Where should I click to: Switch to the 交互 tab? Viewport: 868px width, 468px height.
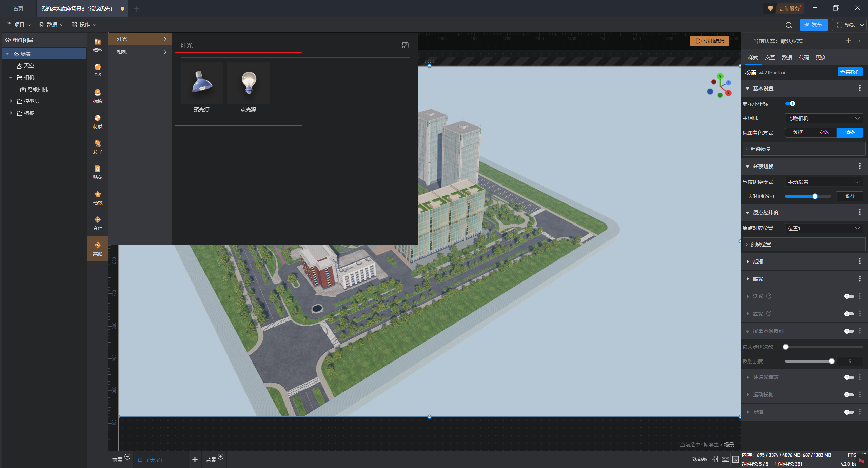770,57
